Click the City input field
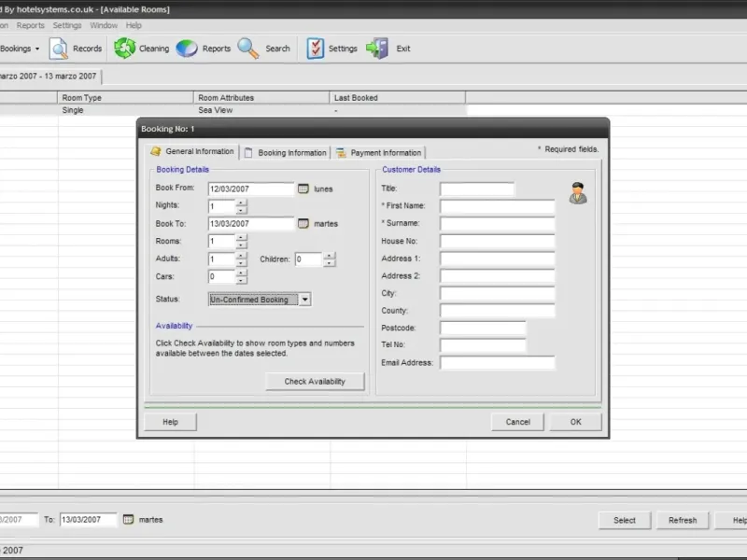Screen dimensions: 747x560 [x=498, y=293]
